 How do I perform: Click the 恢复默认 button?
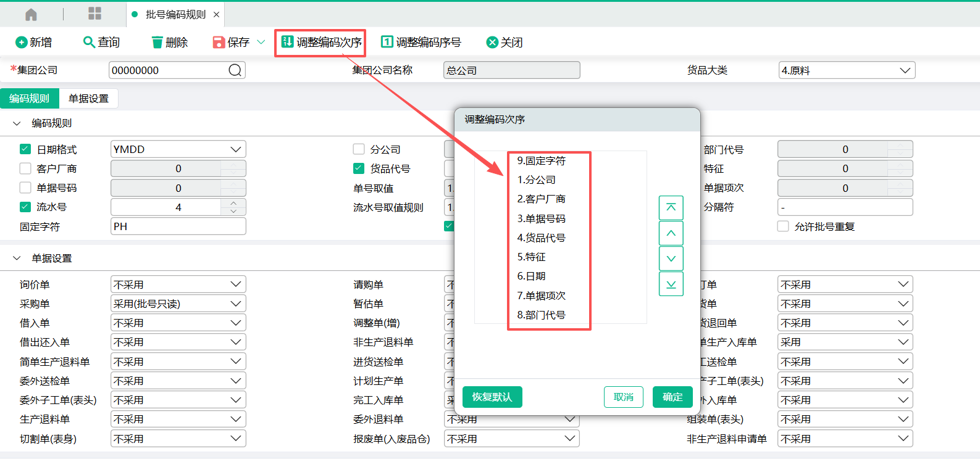pyautogui.click(x=492, y=397)
